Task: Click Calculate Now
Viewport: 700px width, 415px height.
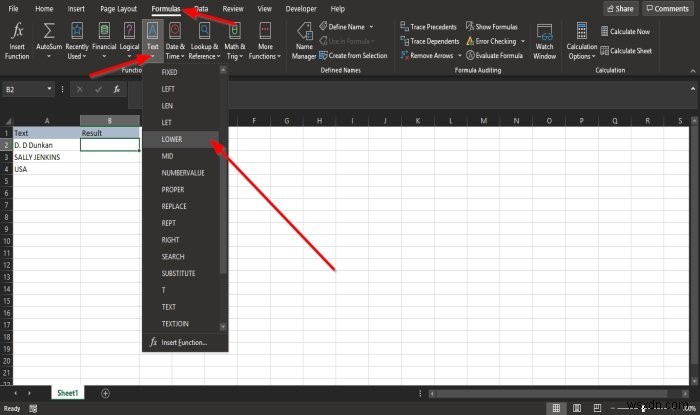Action: point(625,31)
